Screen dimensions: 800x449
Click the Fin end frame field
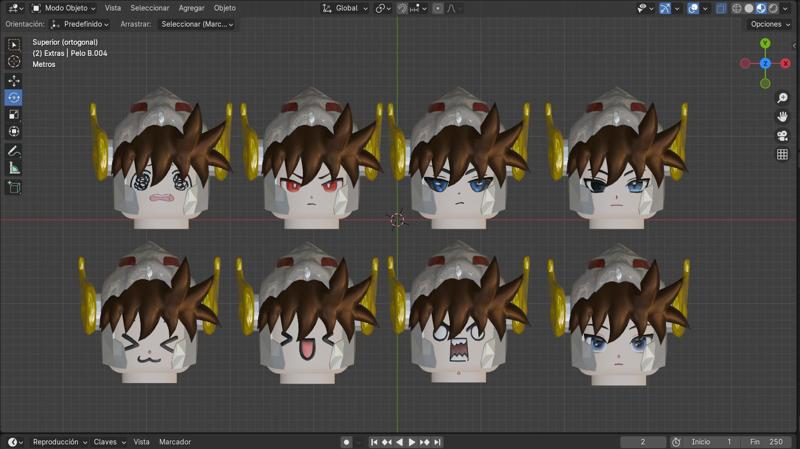coord(767,442)
